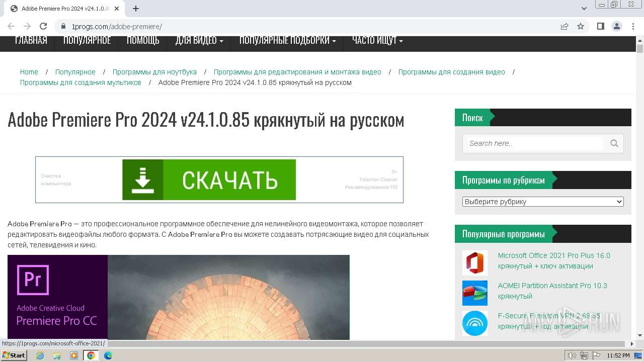Click the taskbar clock showing 11:52 PM

click(x=618, y=355)
